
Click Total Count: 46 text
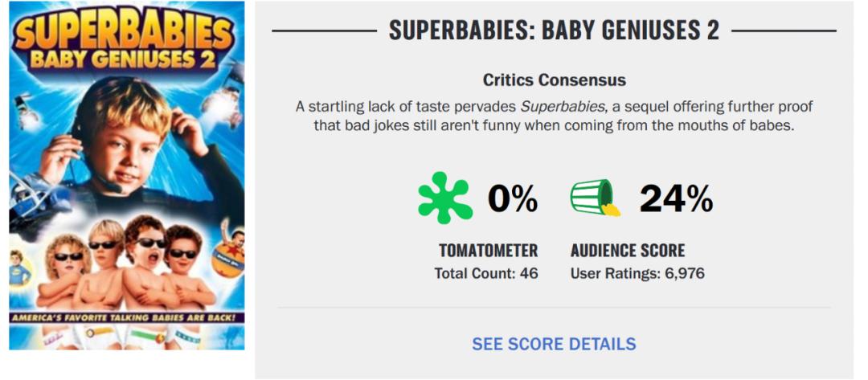coord(486,273)
